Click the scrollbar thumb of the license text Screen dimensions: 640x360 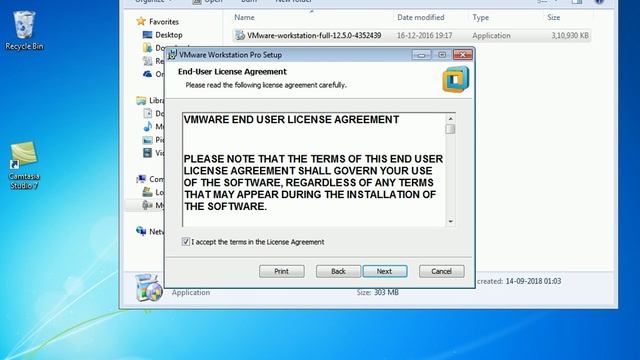(451, 129)
